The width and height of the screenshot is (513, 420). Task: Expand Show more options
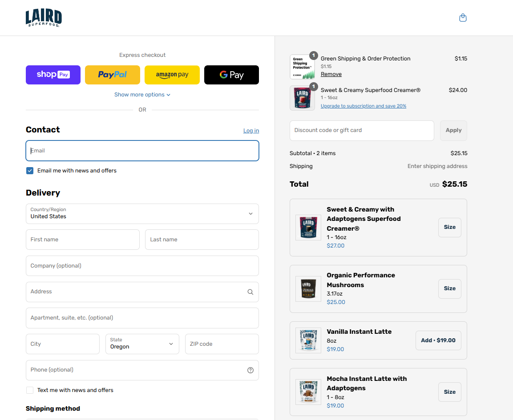142,95
